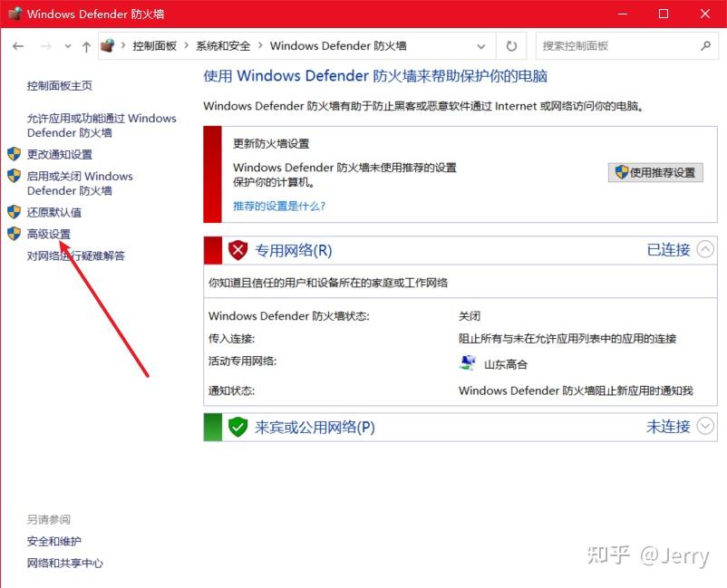Click the 使用推荐设置 button
This screenshot has width=727, height=588.
[x=655, y=172]
